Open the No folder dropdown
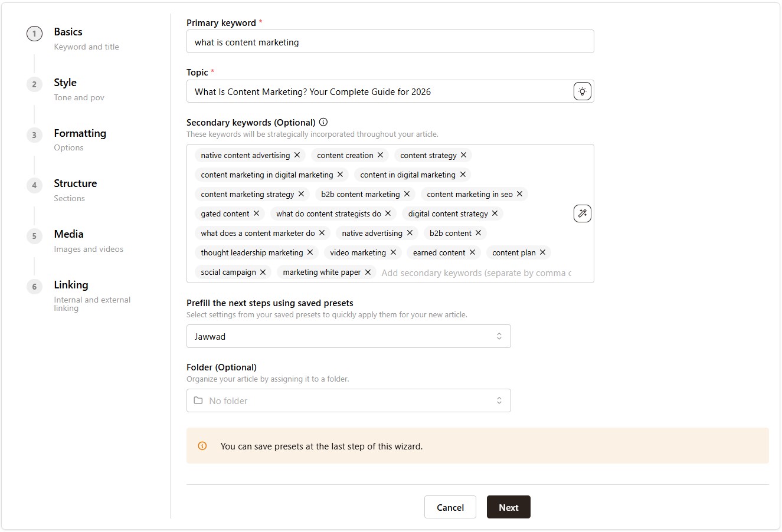This screenshot has width=782, height=532. coord(349,400)
